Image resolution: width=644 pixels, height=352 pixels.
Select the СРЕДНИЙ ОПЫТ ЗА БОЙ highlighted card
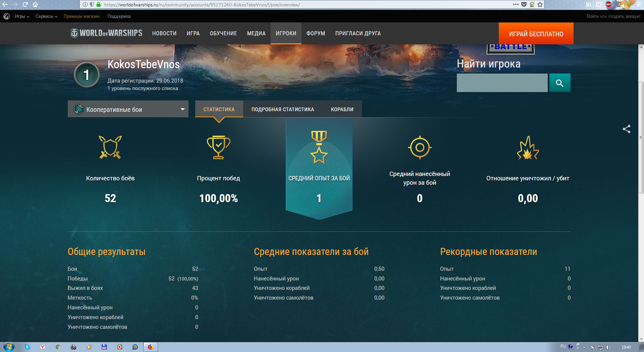tap(319, 168)
